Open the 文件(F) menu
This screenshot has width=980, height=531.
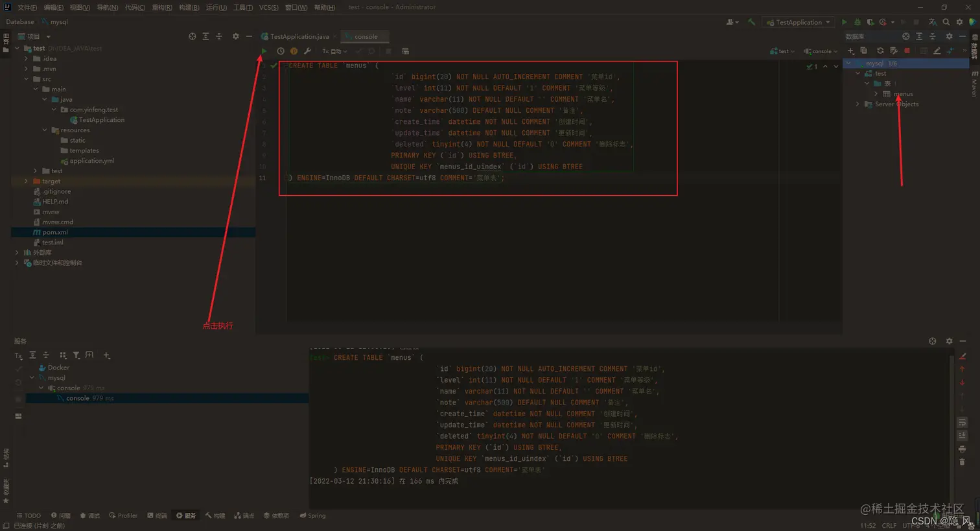click(x=27, y=7)
